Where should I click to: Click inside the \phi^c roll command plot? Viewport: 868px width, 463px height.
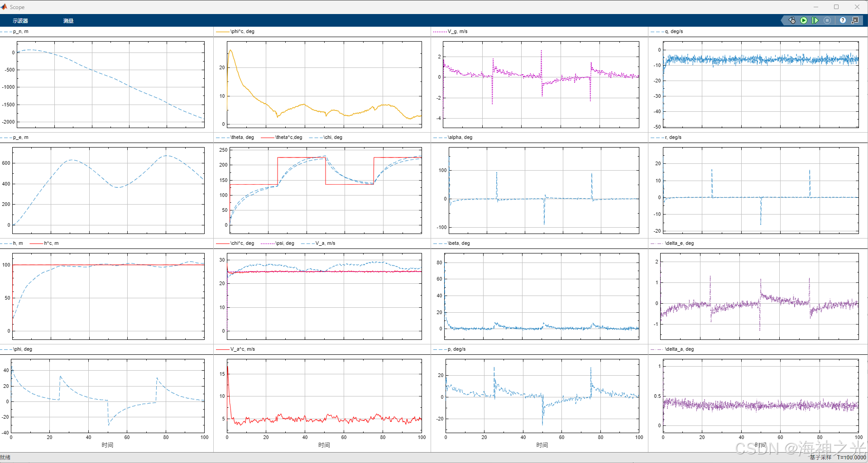pos(324,85)
